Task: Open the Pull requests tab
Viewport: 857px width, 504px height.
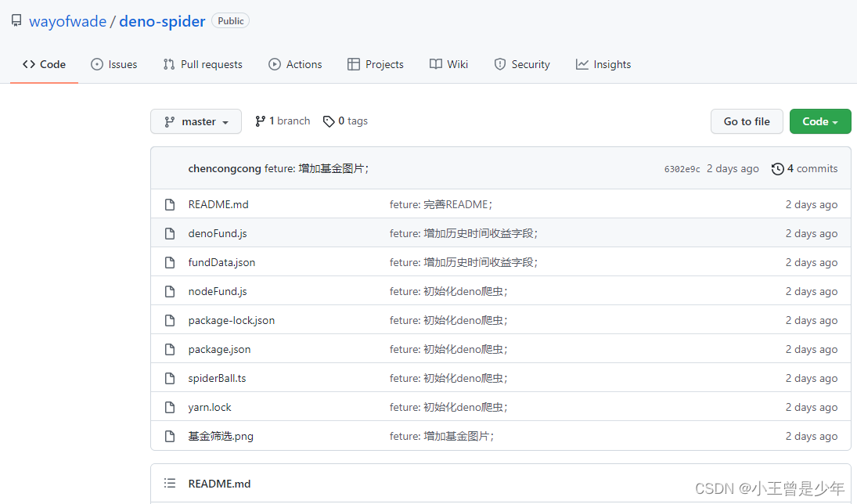Action: [203, 64]
